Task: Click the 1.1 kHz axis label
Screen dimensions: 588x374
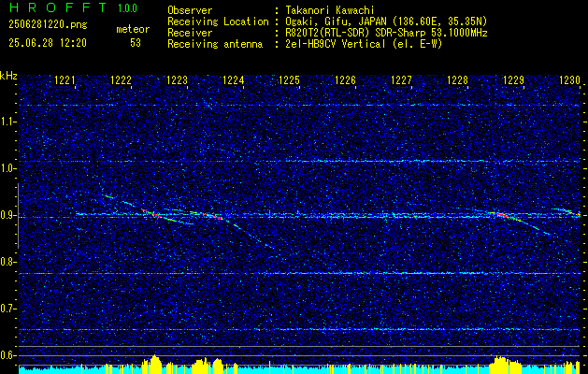Action: click(7, 122)
